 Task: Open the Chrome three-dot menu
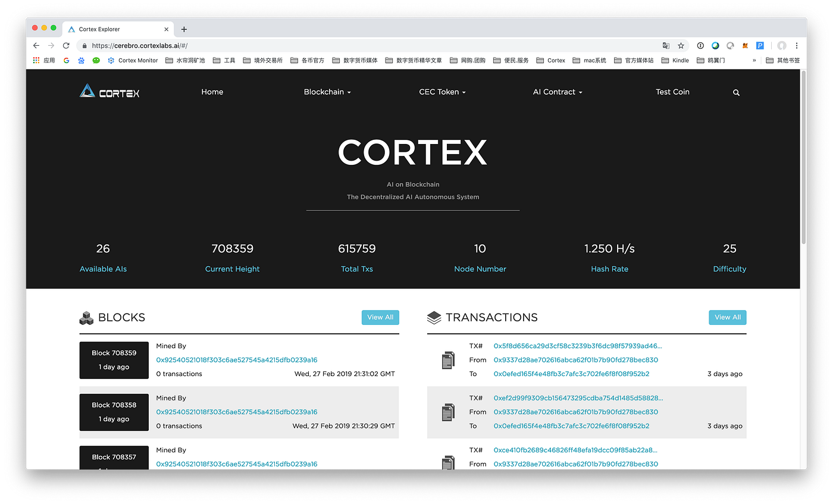797,45
